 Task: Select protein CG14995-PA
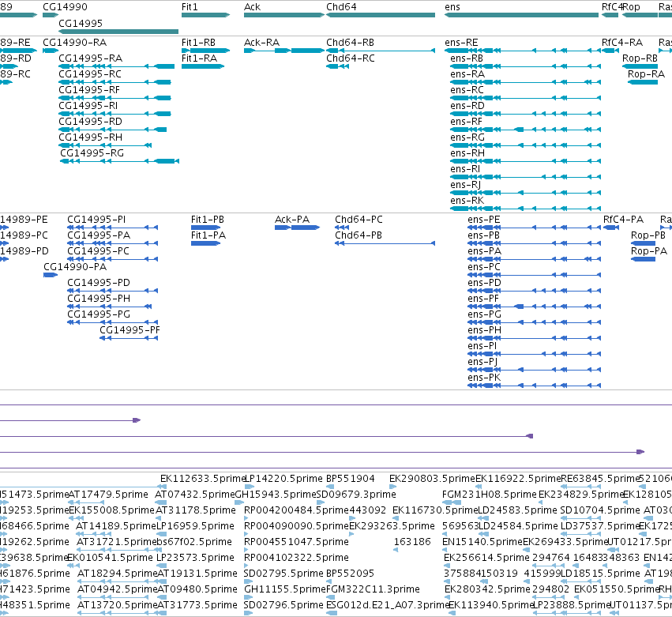(99, 235)
